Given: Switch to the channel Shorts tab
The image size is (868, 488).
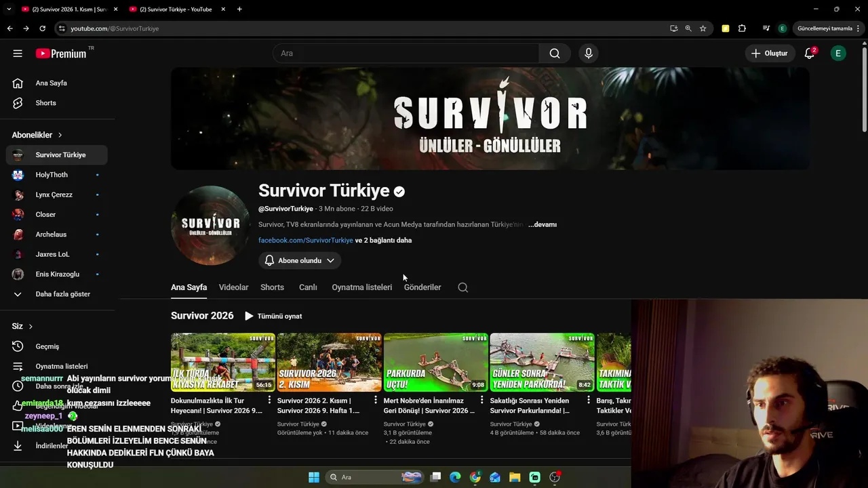Looking at the screenshot, I should pyautogui.click(x=272, y=287).
